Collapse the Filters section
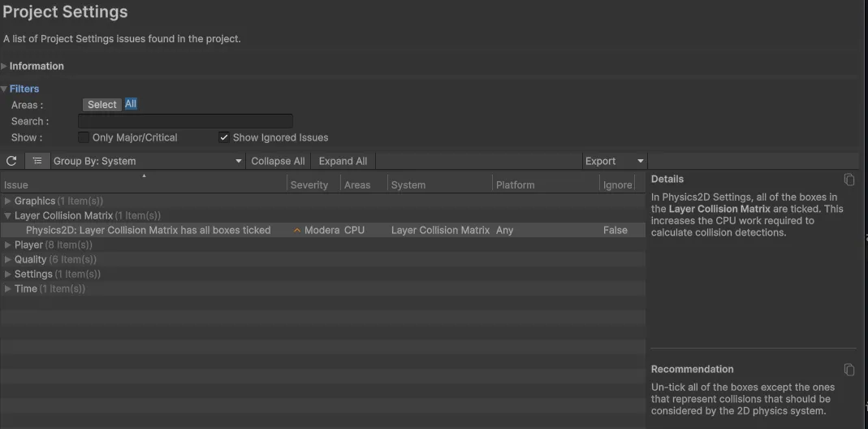The height and width of the screenshot is (429, 868). pos(5,89)
